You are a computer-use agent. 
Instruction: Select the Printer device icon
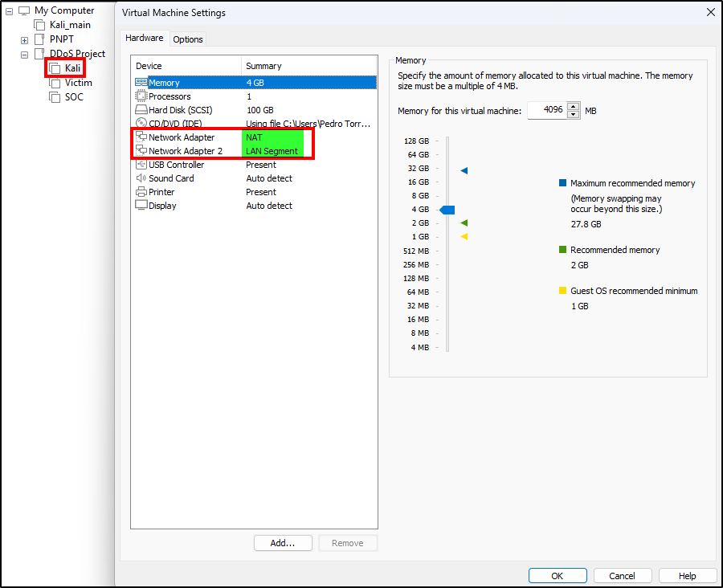(141, 192)
